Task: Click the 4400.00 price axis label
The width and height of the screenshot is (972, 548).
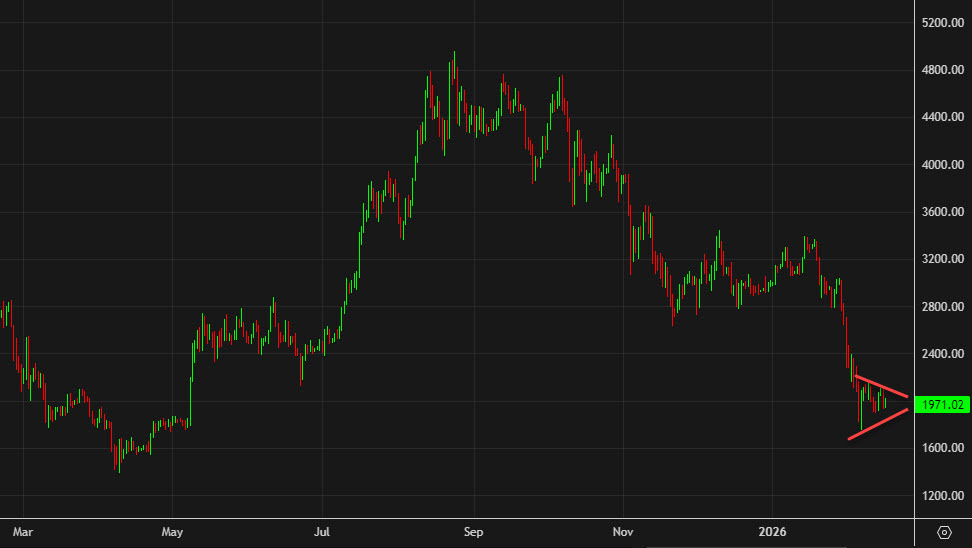Action: pos(943,117)
